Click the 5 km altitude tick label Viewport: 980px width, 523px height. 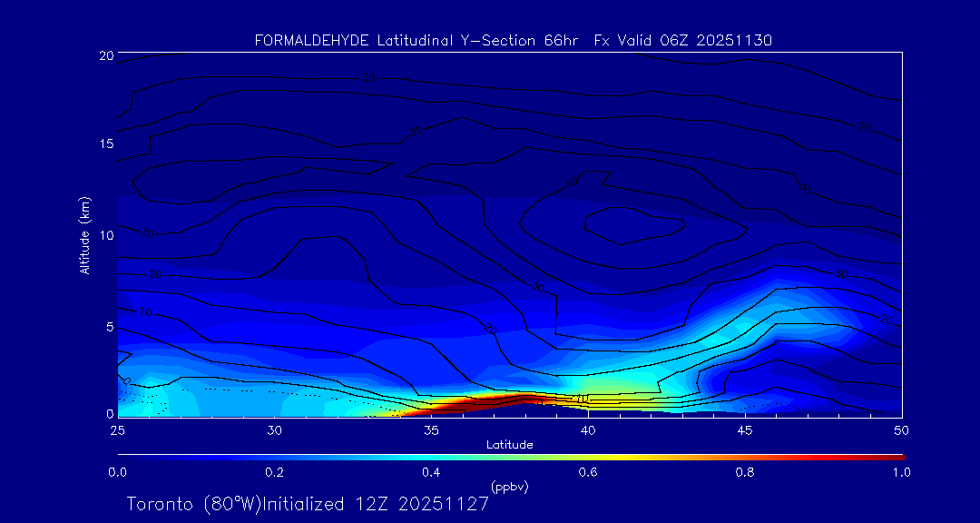[108, 326]
